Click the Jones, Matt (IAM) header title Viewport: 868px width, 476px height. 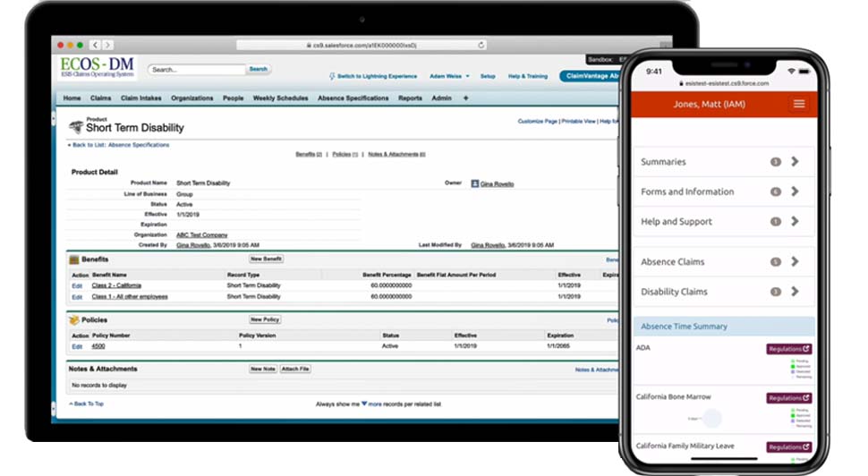point(709,104)
